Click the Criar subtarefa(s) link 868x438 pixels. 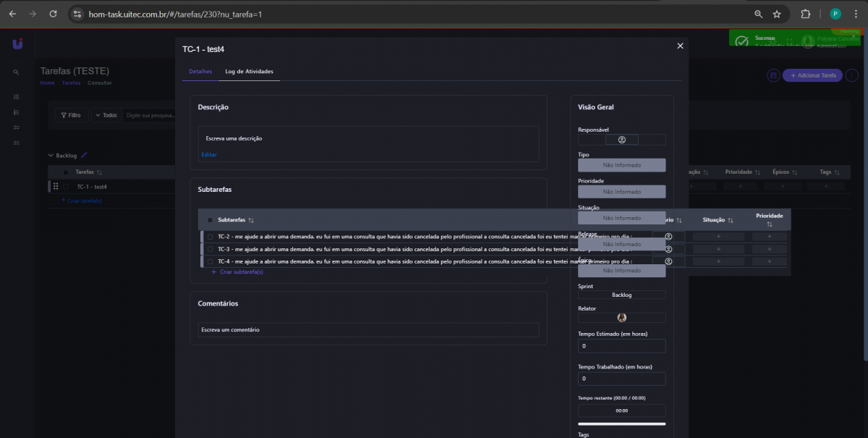pos(241,272)
